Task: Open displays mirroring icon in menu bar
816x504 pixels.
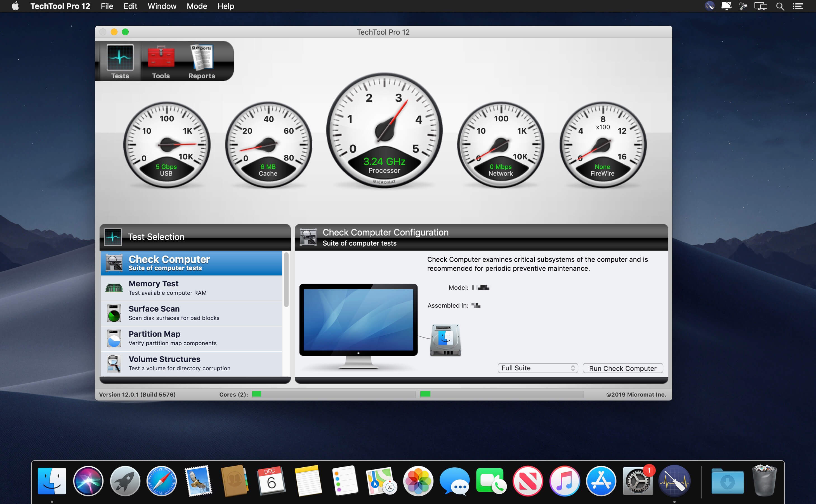Action: pos(761,6)
